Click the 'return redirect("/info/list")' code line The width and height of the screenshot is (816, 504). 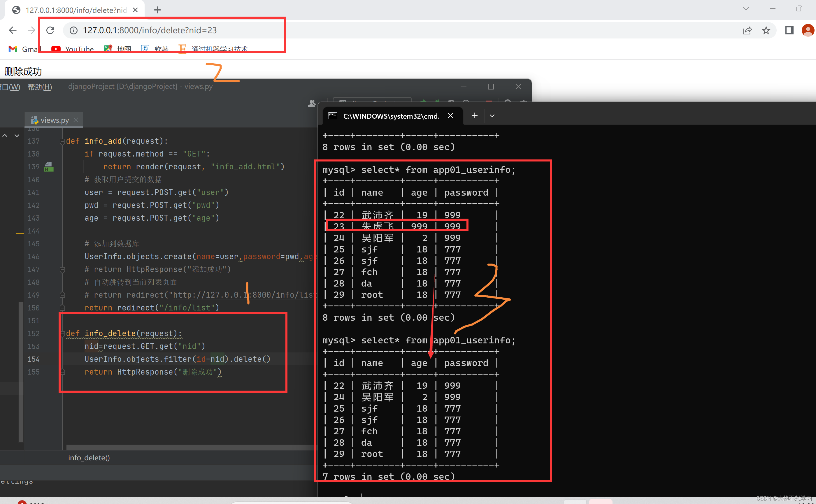point(152,308)
